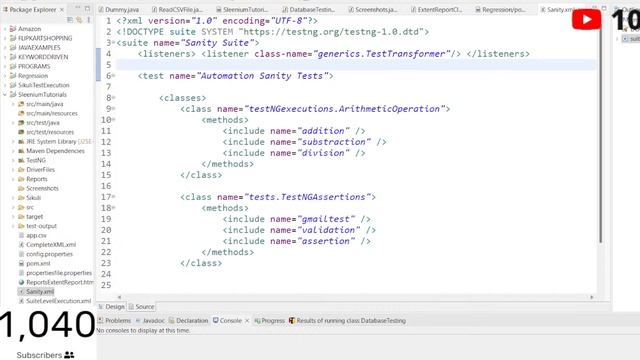
Task: Click the src/main/resources folder icon
Action: 21,113
